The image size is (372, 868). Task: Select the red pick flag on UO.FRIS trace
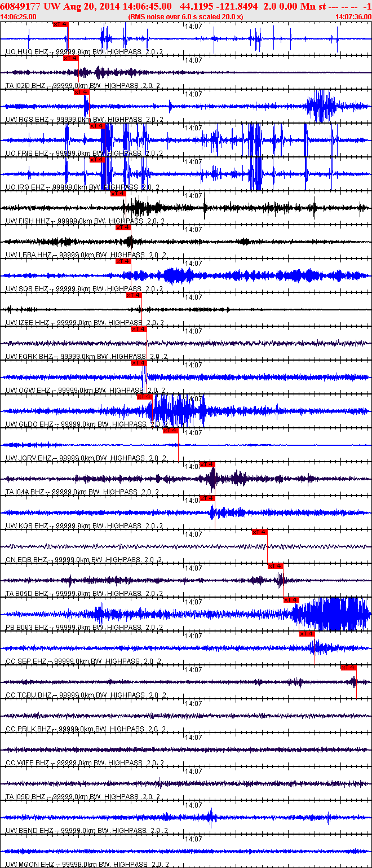pyautogui.click(x=98, y=126)
